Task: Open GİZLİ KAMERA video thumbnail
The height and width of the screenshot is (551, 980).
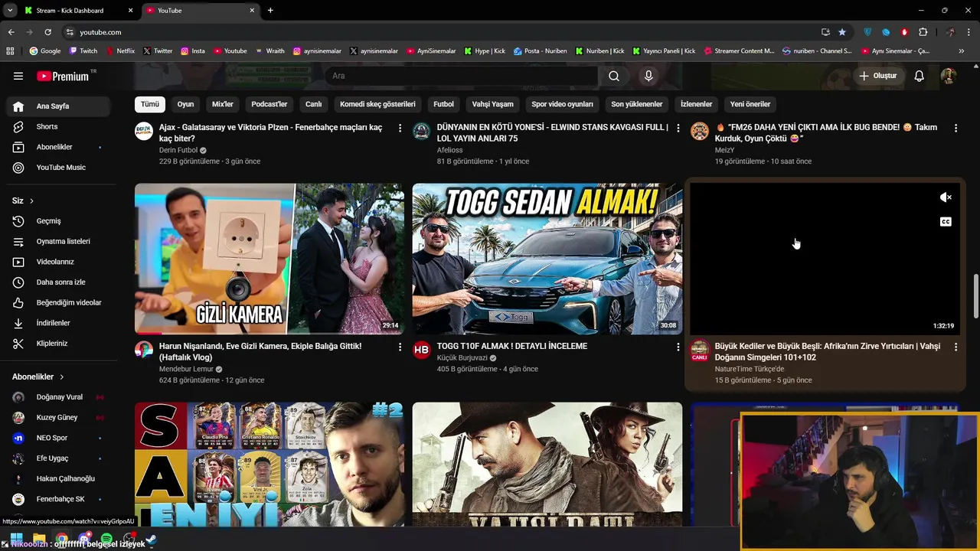Action: click(x=269, y=259)
